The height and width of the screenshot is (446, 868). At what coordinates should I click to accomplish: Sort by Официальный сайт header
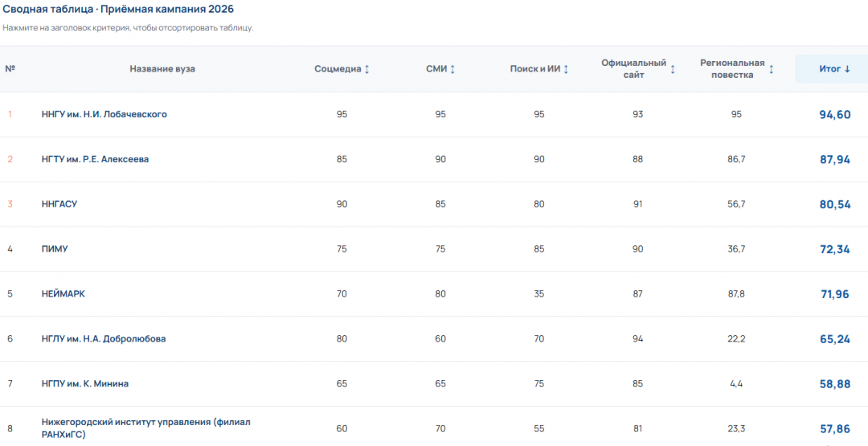(638, 69)
